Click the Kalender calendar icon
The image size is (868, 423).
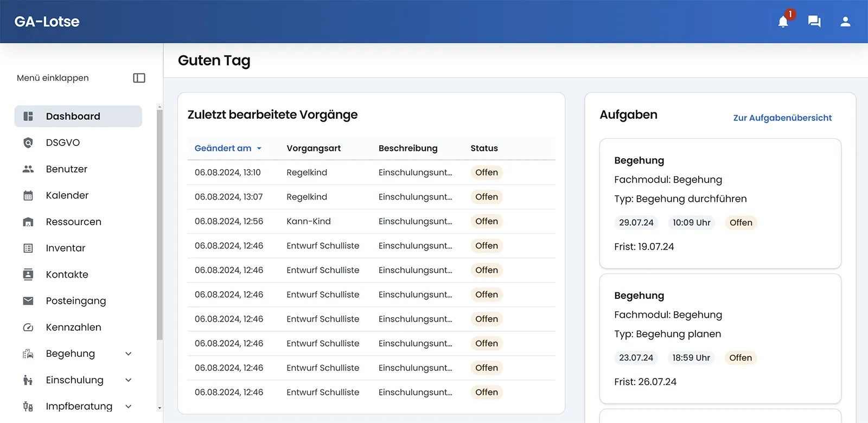pos(28,195)
